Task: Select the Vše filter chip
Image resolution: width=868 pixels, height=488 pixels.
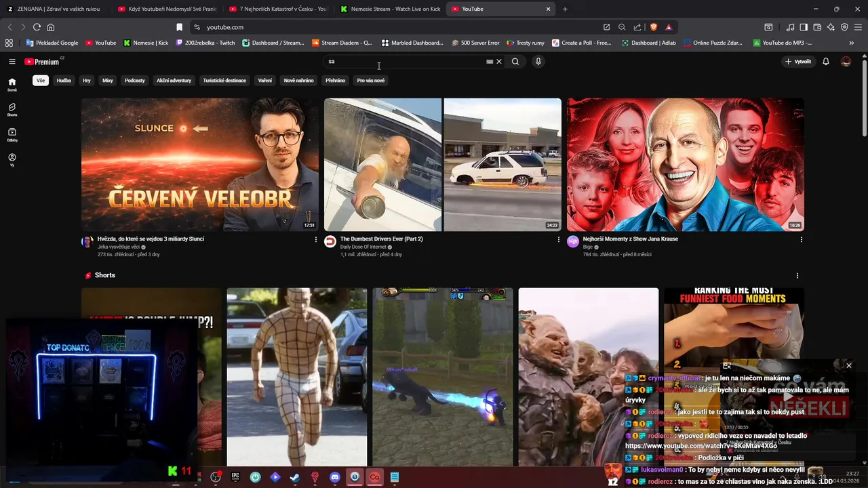Action: click(41, 81)
